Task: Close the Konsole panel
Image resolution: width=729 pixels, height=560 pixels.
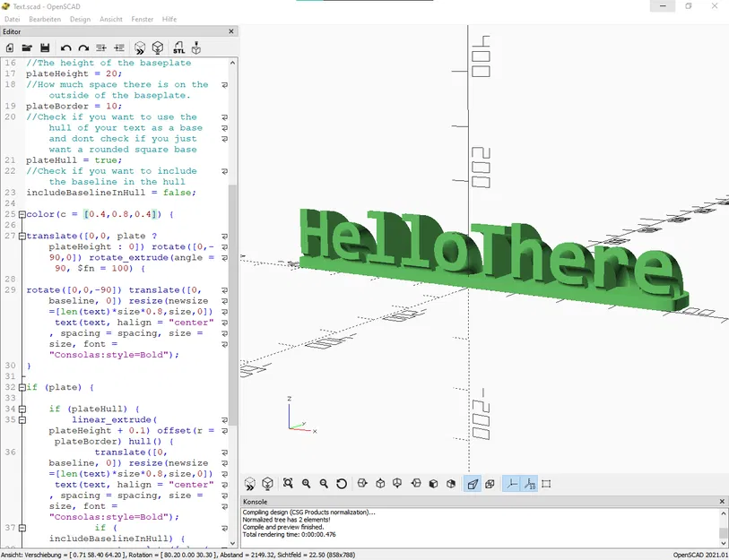Action: tap(722, 501)
